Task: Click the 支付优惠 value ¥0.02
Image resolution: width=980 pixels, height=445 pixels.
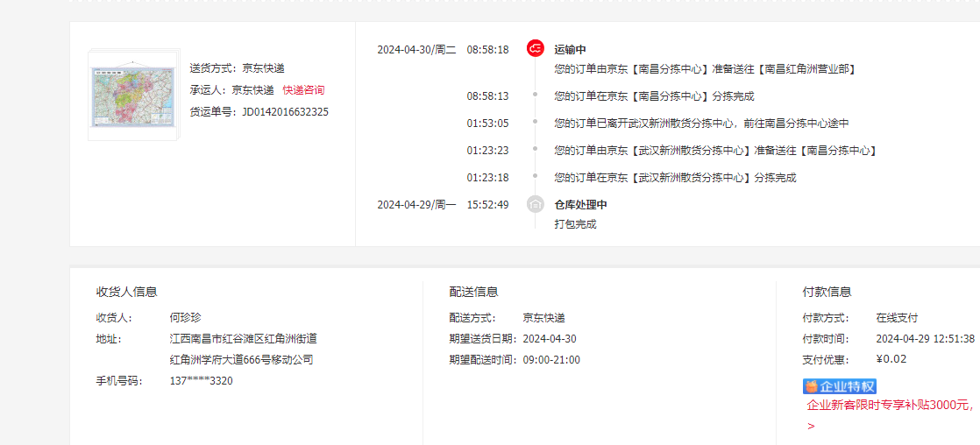Action: coord(891,359)
